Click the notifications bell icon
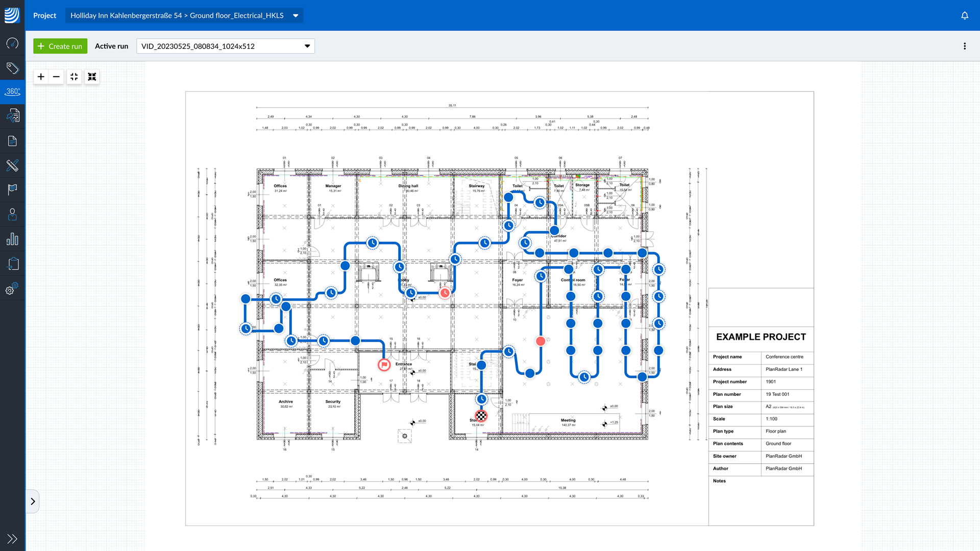 (965, 15)
